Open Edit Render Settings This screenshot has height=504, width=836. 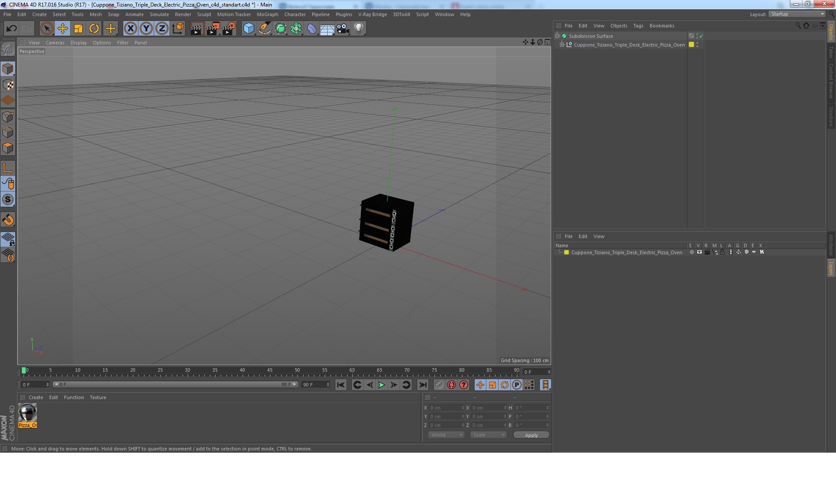coord(229,29)
